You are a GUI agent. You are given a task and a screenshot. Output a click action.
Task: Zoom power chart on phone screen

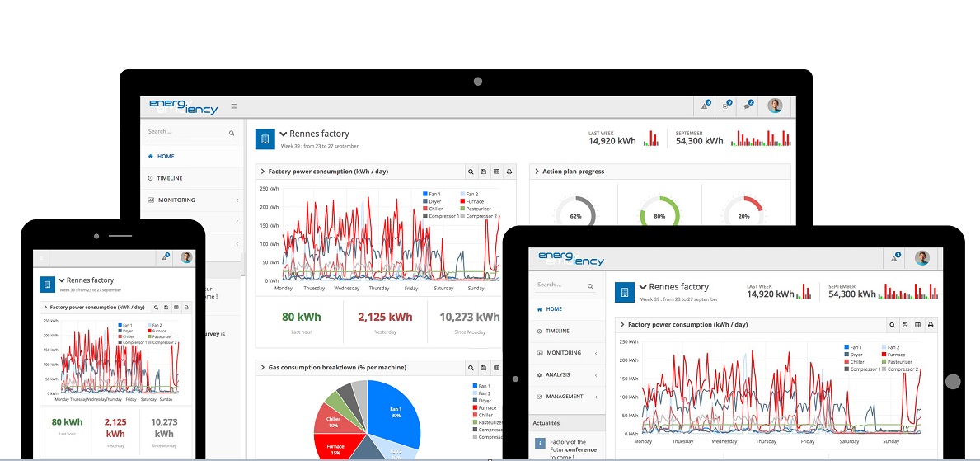(157, 307)
